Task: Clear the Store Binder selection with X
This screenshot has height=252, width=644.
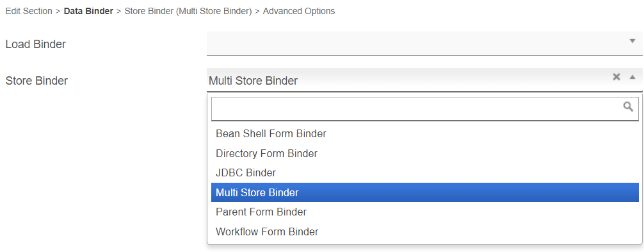Action: coord(616,77)
